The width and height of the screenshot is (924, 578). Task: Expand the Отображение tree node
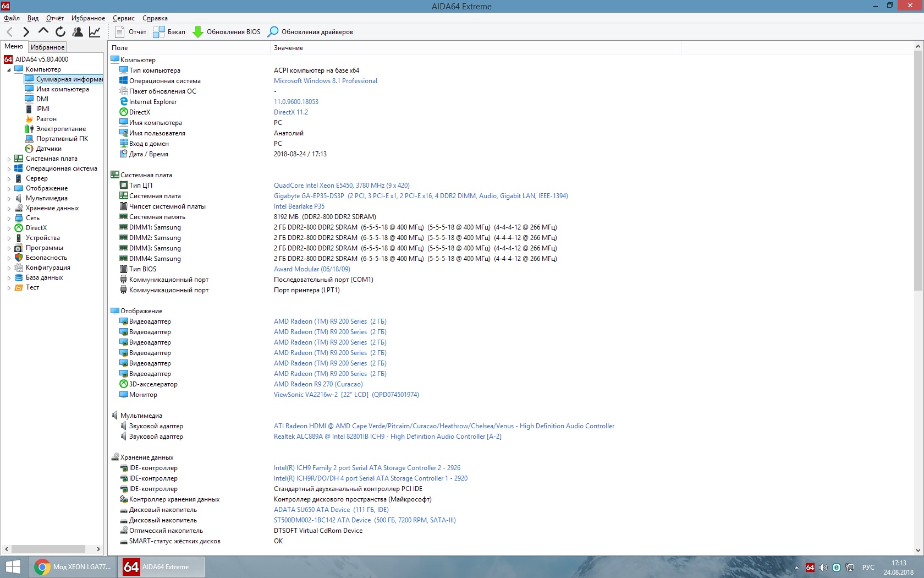pyautogui.click(x=9, y=189)
